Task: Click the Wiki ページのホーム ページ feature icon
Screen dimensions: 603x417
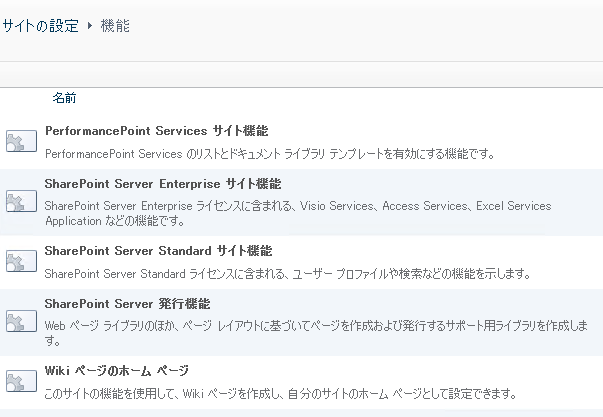Action: pyautogui.click(x=20, y=380)
